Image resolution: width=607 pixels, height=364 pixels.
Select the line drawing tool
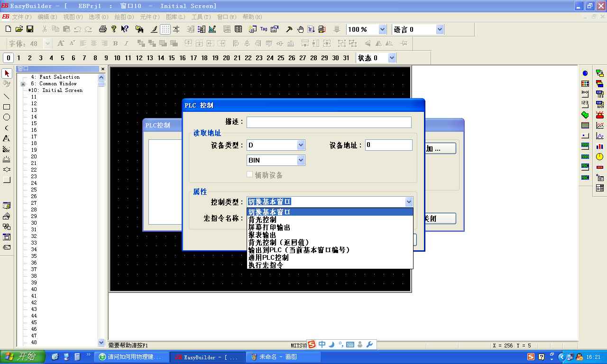7,97
